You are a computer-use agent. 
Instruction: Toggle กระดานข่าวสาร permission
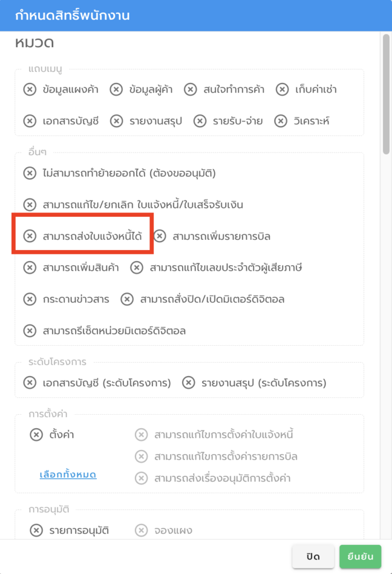pos(30,299)
